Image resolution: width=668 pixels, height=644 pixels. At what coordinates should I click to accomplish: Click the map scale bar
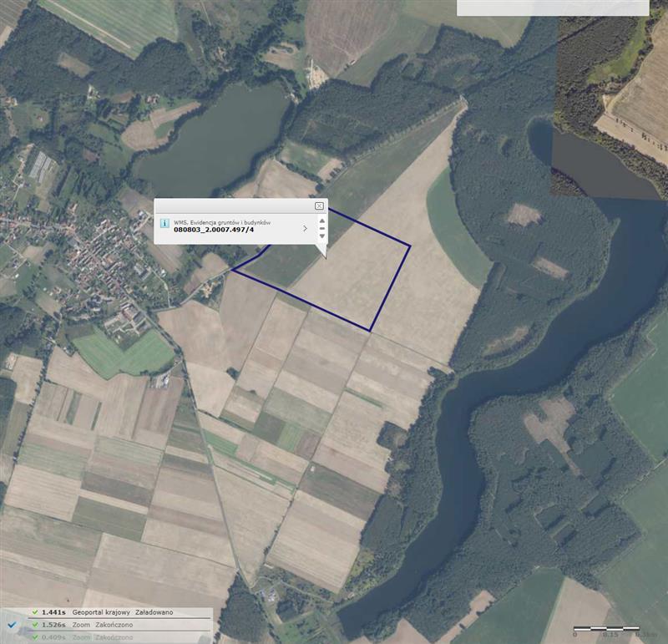pos(605,627)
